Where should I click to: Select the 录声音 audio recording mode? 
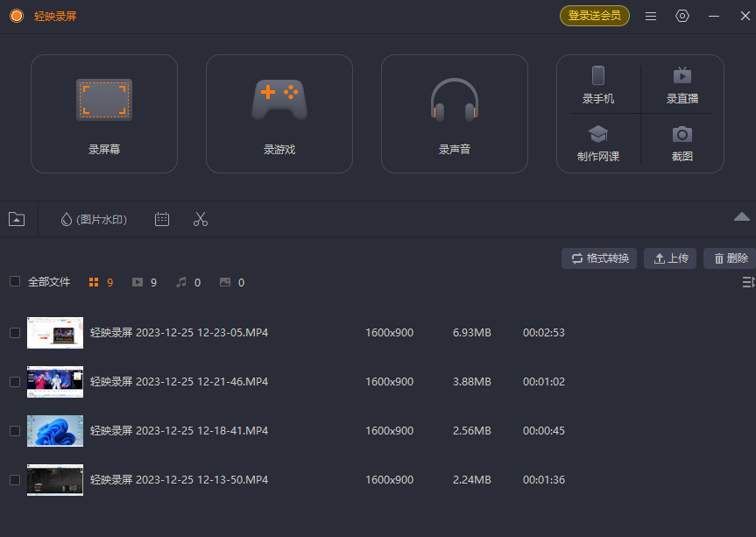coord(454,114)
